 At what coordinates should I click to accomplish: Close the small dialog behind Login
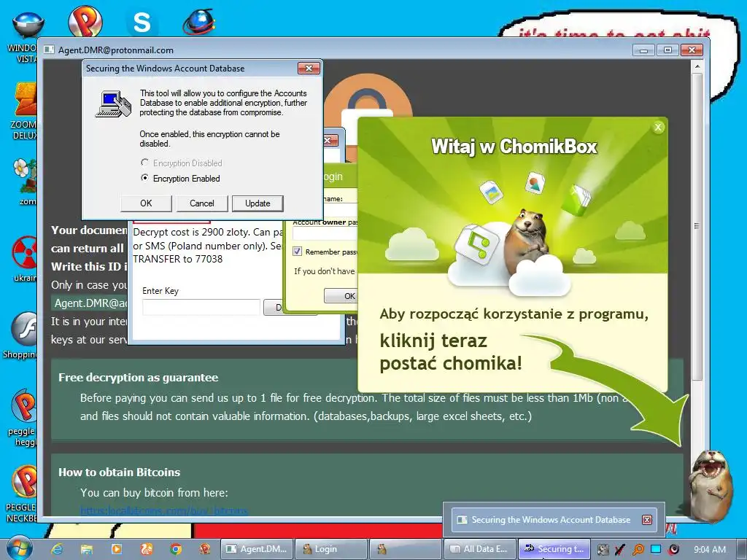pyautogui.click(x=330, y=141)
